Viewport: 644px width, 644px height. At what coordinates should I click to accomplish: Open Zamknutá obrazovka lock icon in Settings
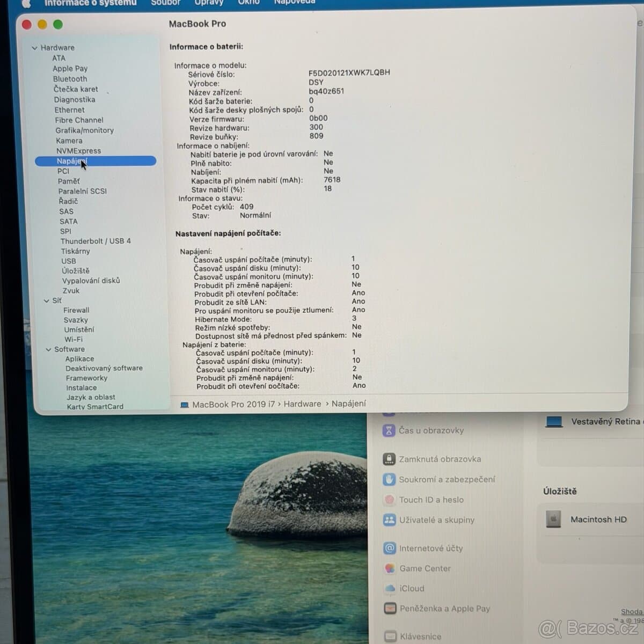coord(389,459)
